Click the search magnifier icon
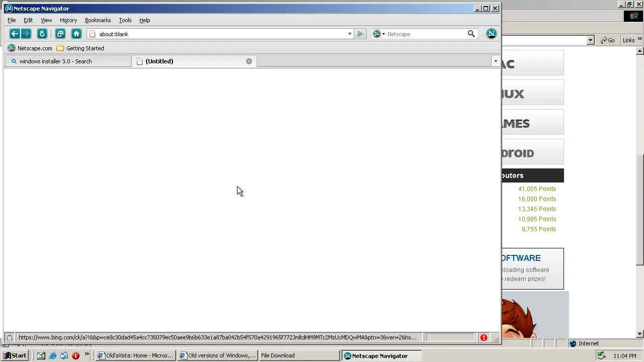Viewport: 644px width, 362px height. [471, 34]
